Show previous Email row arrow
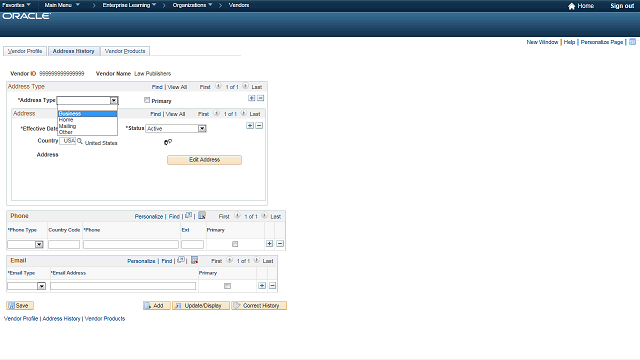 click(x=230, y=260)
